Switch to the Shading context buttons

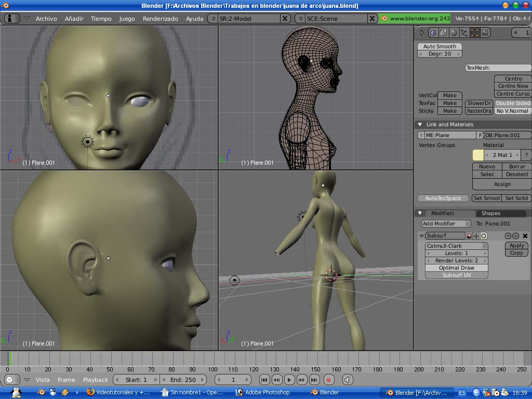454,33
